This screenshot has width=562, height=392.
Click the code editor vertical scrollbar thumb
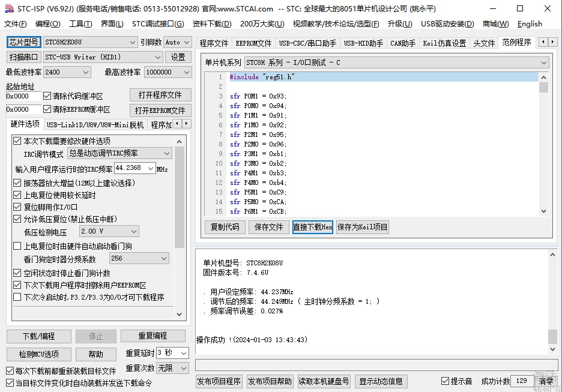pos(543,87)
